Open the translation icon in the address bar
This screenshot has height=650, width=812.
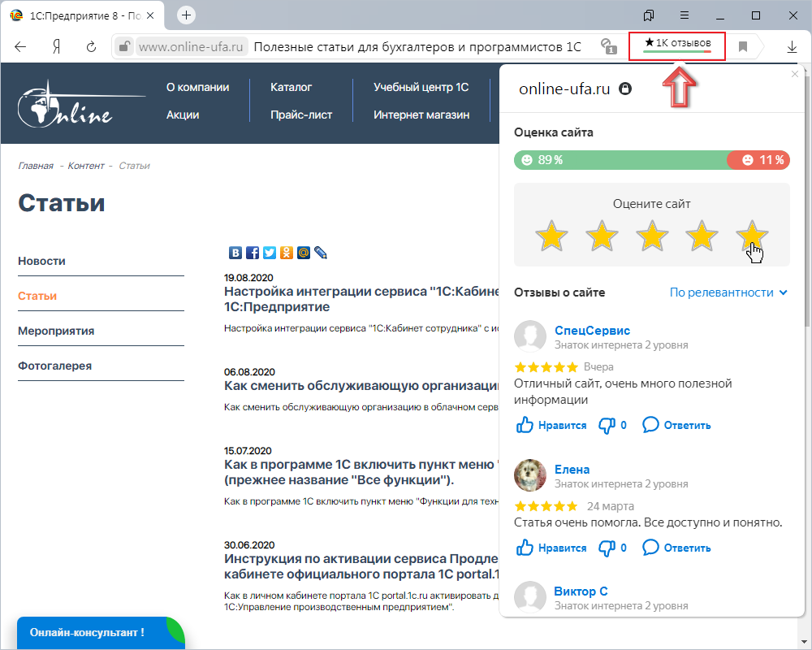coord(608,46)
